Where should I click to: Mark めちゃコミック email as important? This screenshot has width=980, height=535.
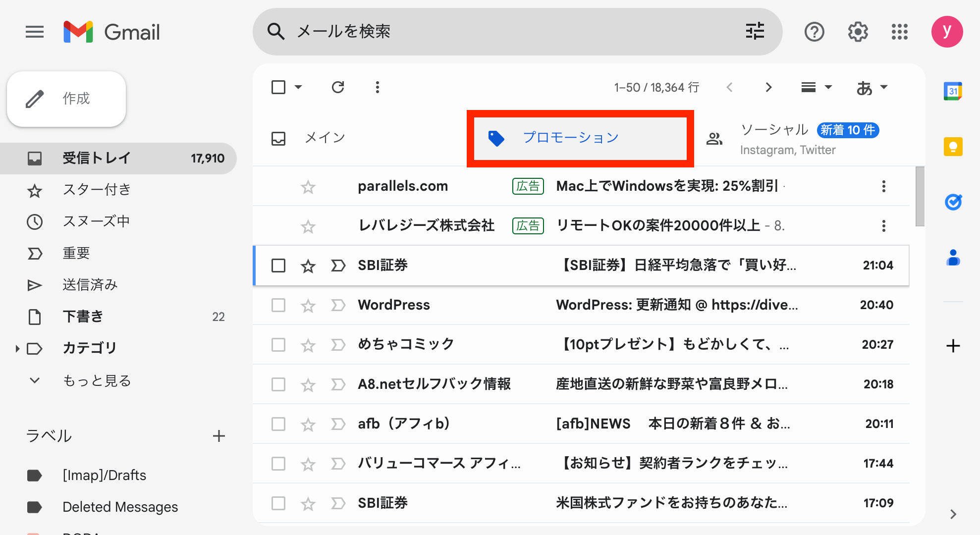pyautogui.click(x=338, y=345)
